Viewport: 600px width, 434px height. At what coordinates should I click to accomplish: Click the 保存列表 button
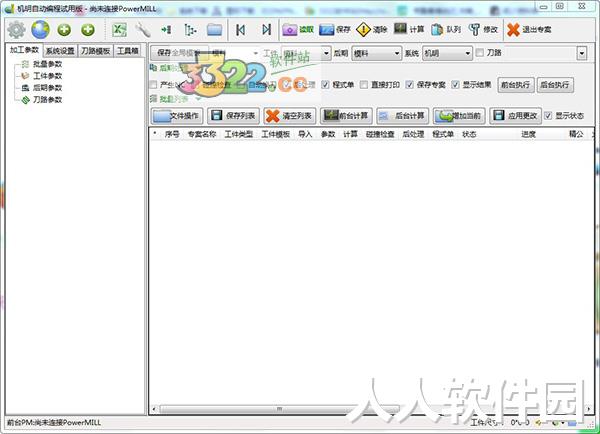pyautogui.click(x=233, y=116)
